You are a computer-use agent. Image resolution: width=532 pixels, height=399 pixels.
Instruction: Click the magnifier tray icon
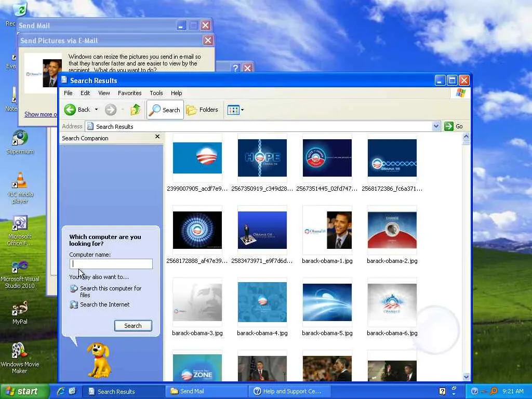coord(494,391)
